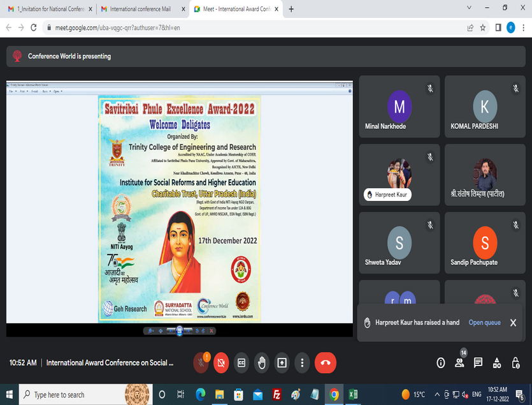
Task: Unmute the microphone in the Meet call
Action: [201, 363]
